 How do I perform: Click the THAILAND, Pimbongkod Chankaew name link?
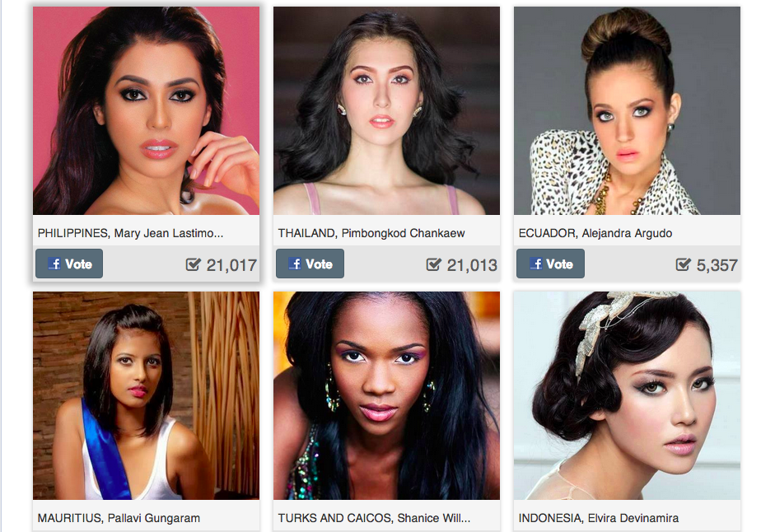click(371, 233)
